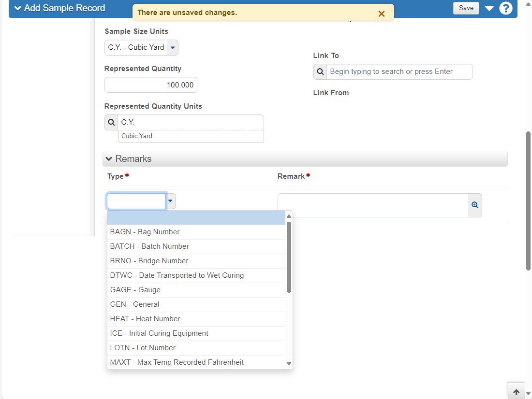Click the dropdown list scroll down arrow
Image resolution: width=532 pixels, height=399 pixels.
coord(289,363)
